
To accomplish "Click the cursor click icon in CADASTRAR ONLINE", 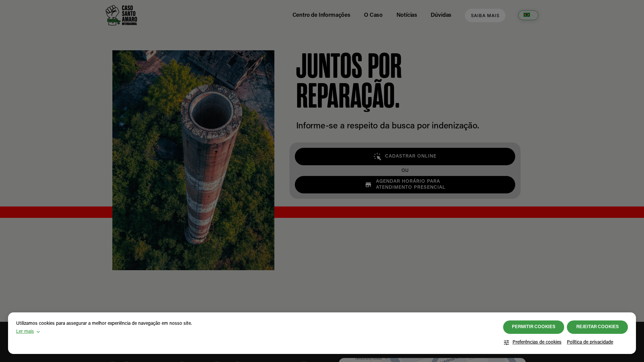I will [377, 157].
